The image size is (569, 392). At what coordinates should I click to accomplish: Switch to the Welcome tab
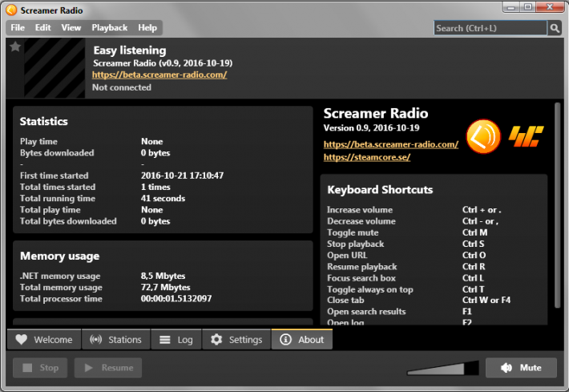pyautogui.click(x=44, y=339)
